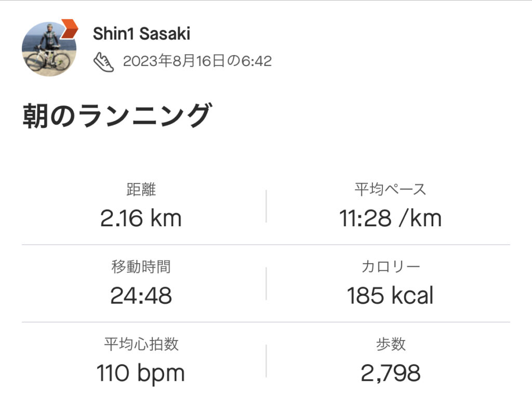Click the 平均ペース label
Image resolution: width=532 pixels, height=402 pixels.
coord(390,189)
